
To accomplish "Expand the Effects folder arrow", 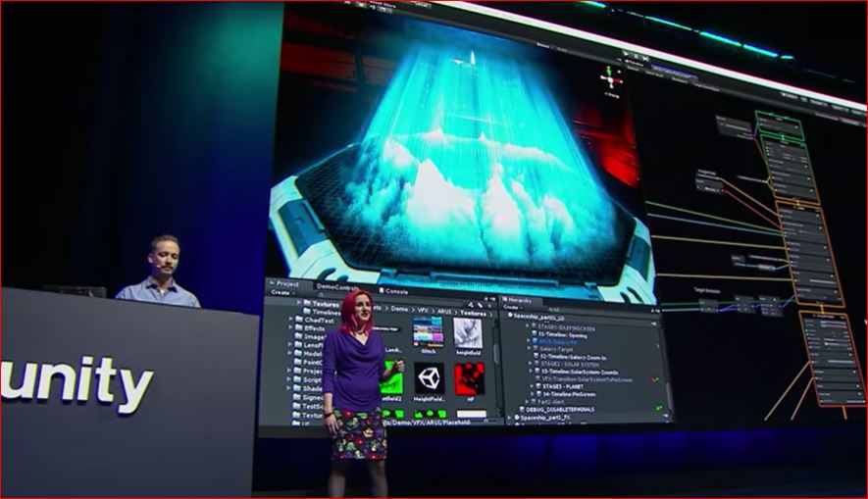I will point(291,327).
